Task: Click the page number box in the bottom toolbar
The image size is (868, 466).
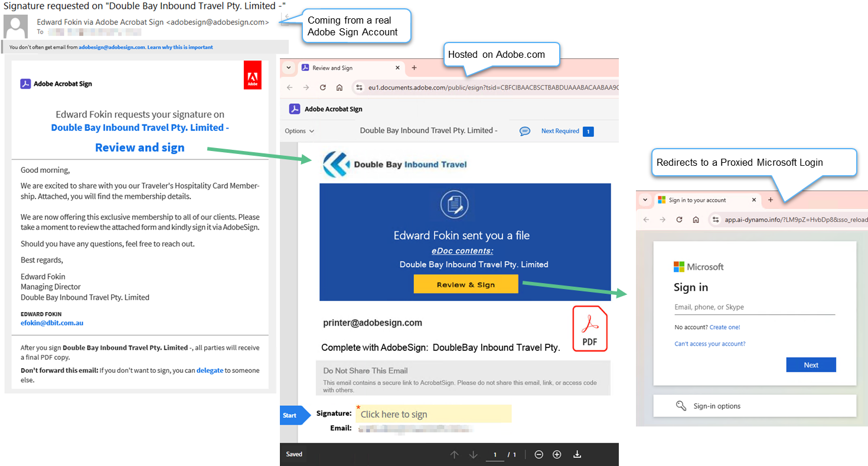Action: click(x=495, y=455)
